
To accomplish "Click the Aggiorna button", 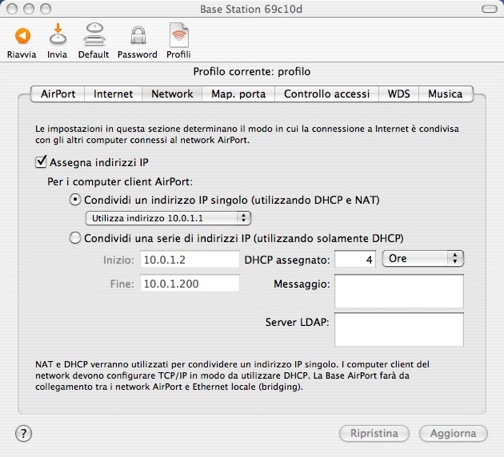I will [x=453, y=434].
